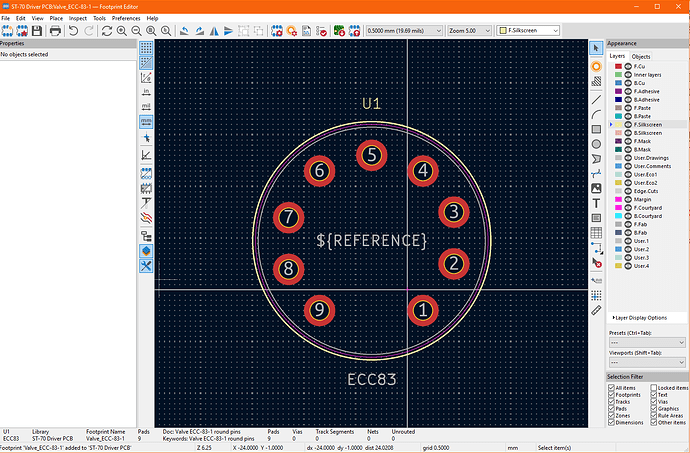Switch units to inches
This screenshot has width=690, height=453.
click(146, 92)
